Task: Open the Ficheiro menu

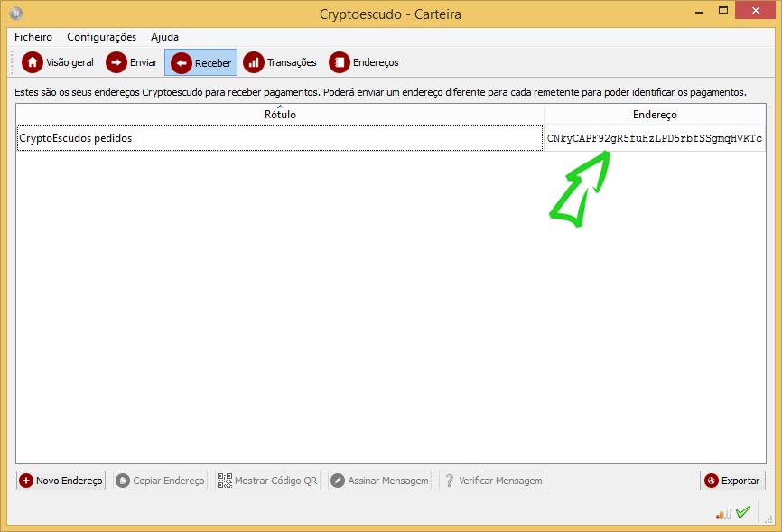Action: 33,37
